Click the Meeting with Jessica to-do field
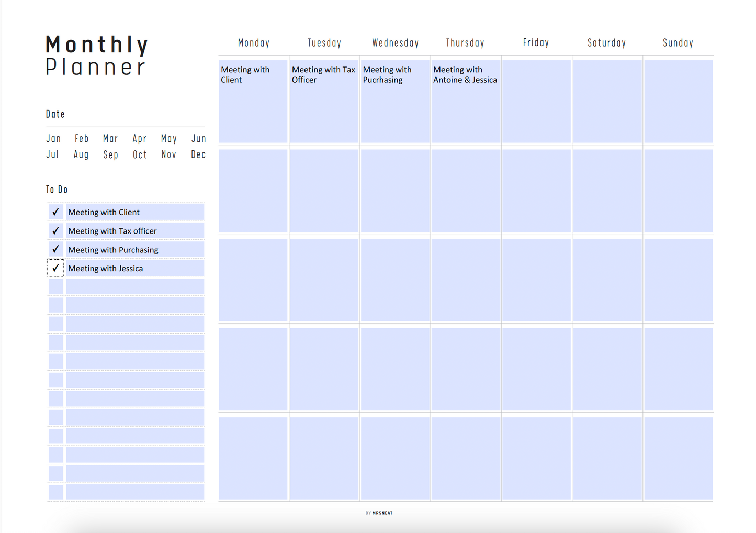Viewport: 756px width, 533px height. click(134, 268)
